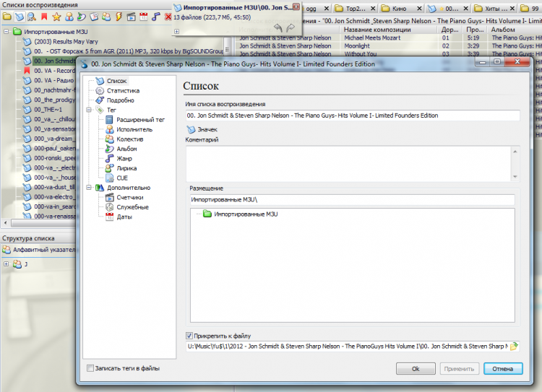The height and width of the screenshot is (392, 542).
Task: Collapse the Тег node in dialog tree
Action: (x=89, y=110)
